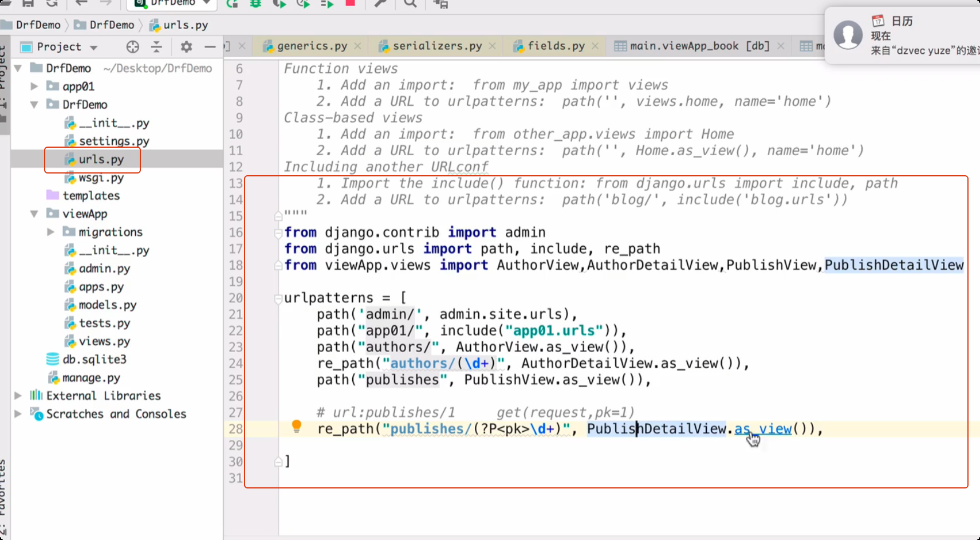This screenshot has width=980, height=540.
Task: Expand External Libraries node
Action: [x=18, y=396]
